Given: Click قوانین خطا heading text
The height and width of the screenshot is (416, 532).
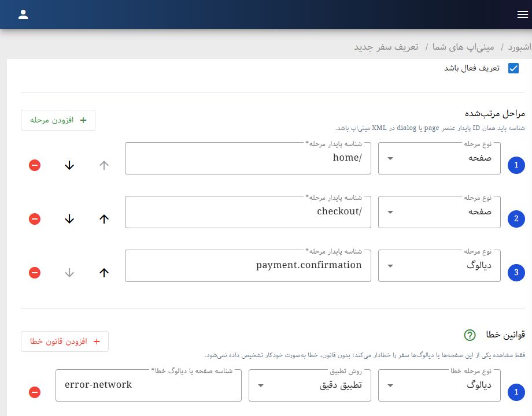Looking at the screenshot, I should click(505, 335).
